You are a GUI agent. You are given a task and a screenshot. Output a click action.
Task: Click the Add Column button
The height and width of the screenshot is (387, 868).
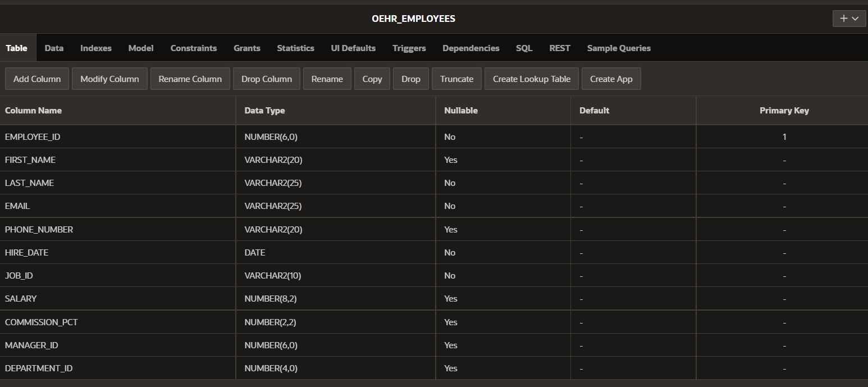point(36,79)
